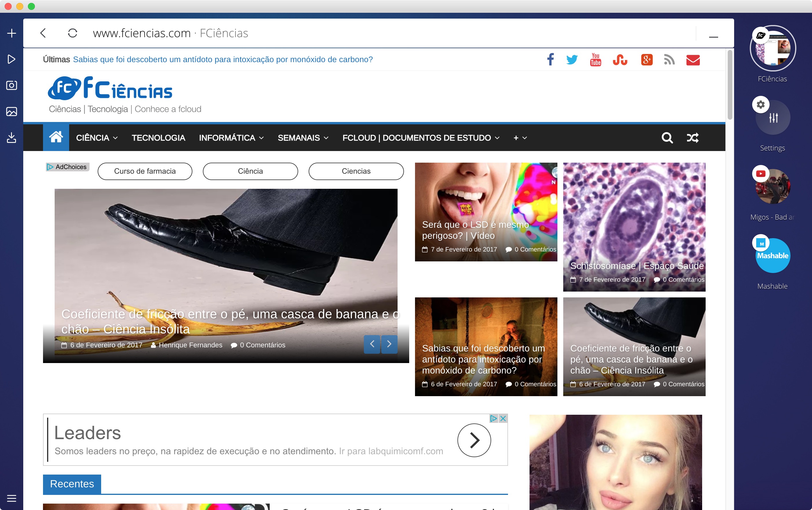
Task: Open the labquimicomf.com link in the ad
Action: coord(391,451)
